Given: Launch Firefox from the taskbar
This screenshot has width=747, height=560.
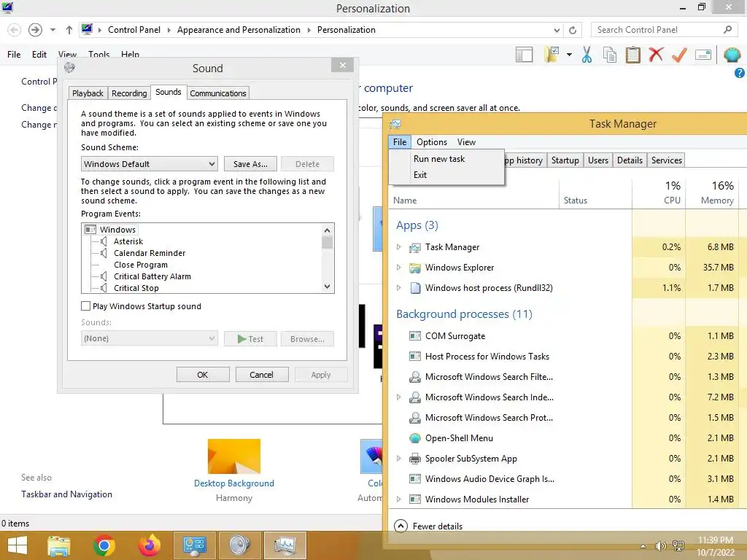Looking at the screenshot, I should point(149,545).
